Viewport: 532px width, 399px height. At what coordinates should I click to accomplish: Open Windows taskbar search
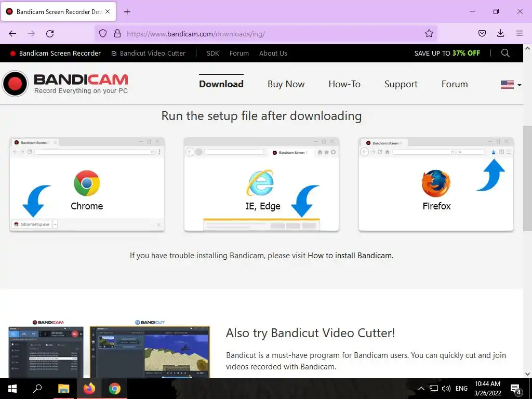37,389
